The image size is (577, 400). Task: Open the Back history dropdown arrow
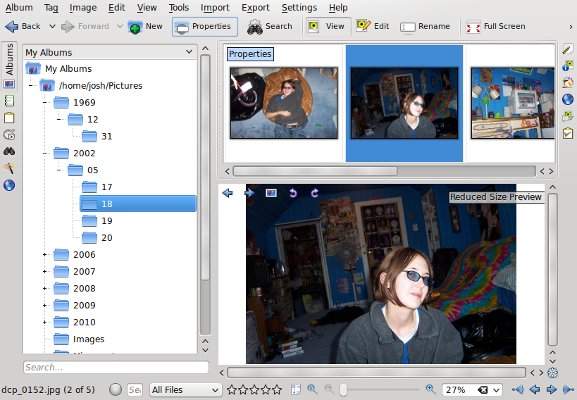(52, 26)
